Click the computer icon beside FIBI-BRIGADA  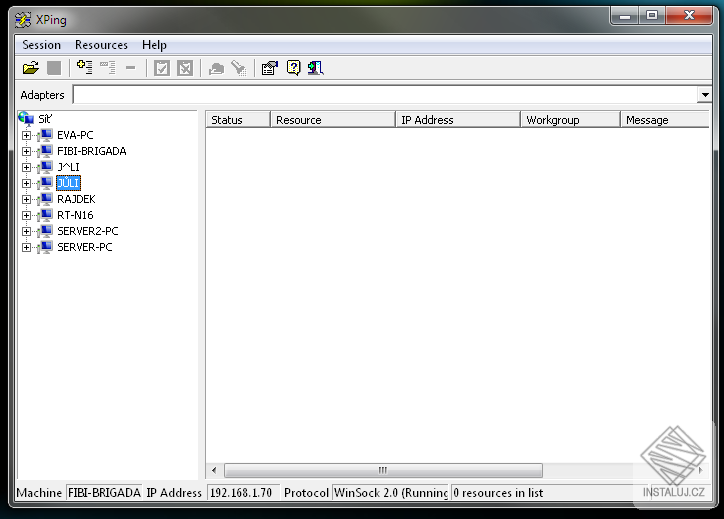point(46,151)
